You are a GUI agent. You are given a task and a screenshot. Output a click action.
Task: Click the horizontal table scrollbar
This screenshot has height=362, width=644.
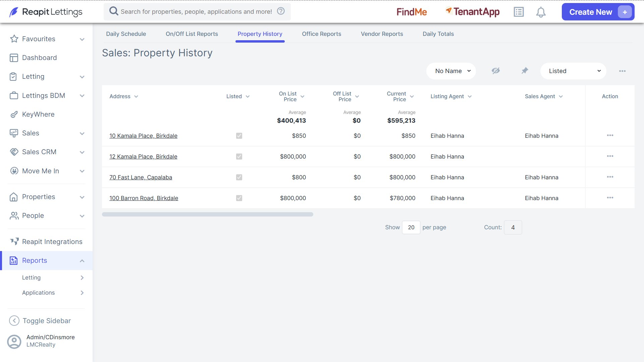pos(208,215)
